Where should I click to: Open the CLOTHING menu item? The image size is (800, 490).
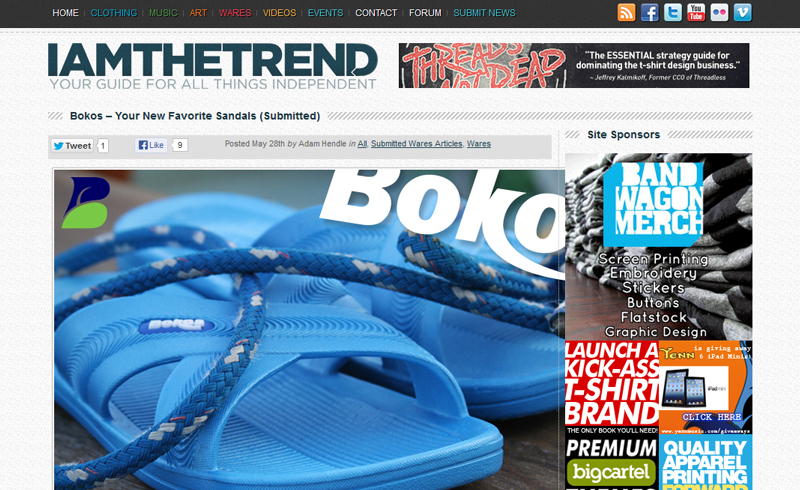(114, 13)
